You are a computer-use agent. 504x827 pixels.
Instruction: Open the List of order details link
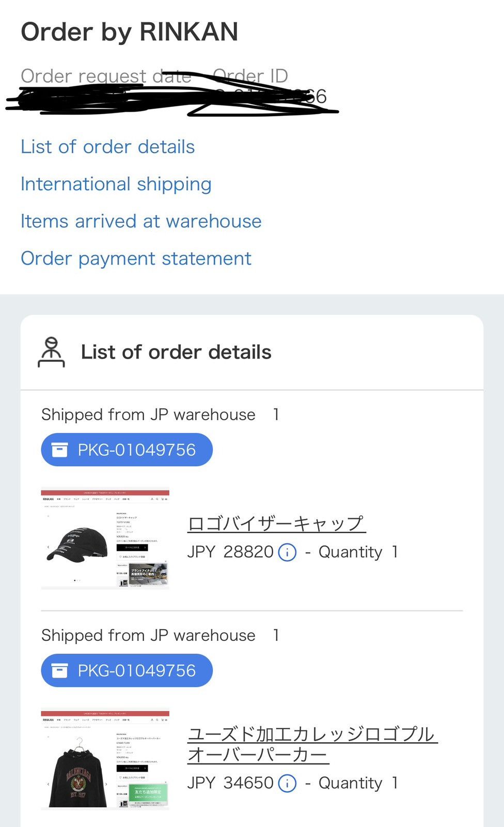click(108, 147)
